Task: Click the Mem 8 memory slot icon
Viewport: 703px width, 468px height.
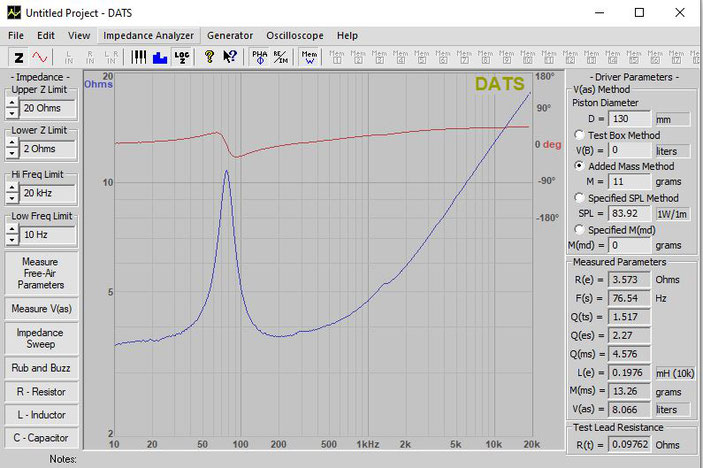Action: tap(485, 57)
